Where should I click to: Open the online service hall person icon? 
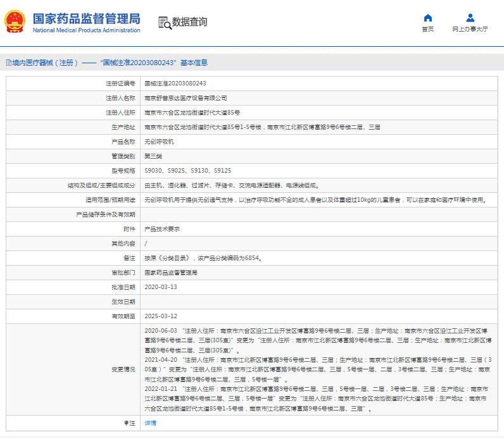click(x=470, y=18)
